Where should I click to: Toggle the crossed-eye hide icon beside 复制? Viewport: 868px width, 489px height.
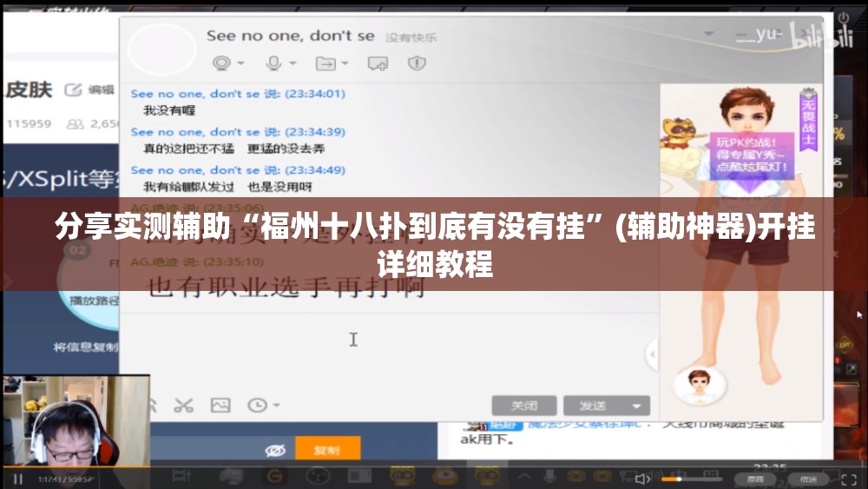pos(275,450)
